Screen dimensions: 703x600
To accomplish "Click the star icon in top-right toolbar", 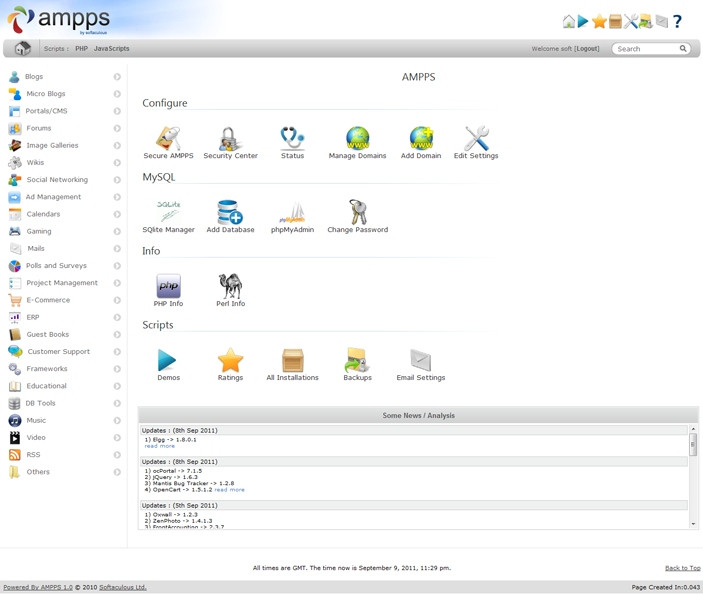I will pos(599,21).
